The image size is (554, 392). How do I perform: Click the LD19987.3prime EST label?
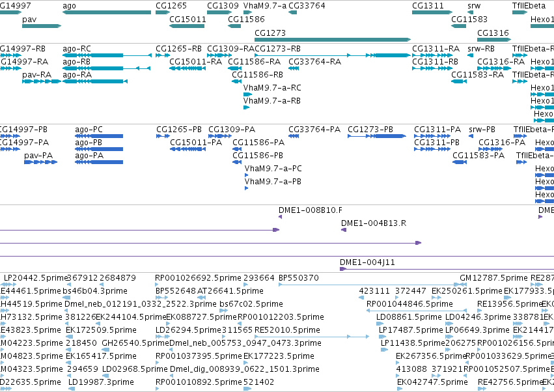tap(101, 382)
